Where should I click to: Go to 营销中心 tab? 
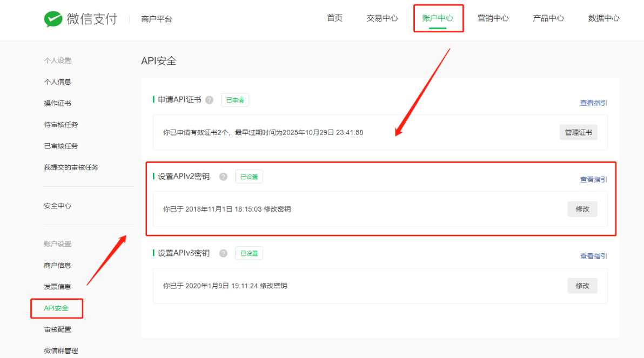493,18
